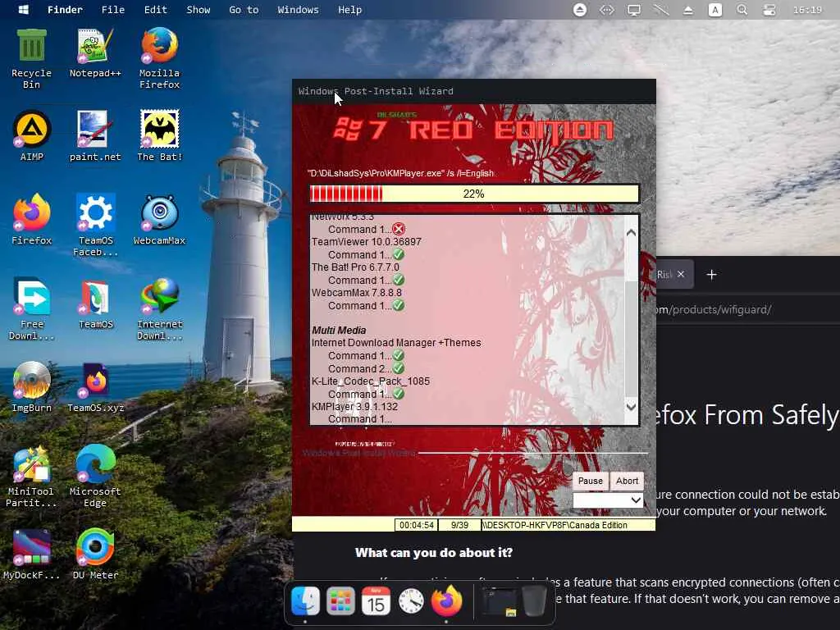Image resolution: width=840 pixels, height=630 pixels.
Task: Close the Firefox browser tab
Action: [680, 274]
